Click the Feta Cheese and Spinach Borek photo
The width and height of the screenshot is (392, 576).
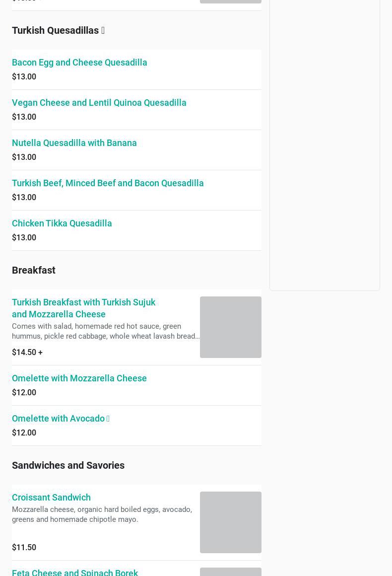230,572
